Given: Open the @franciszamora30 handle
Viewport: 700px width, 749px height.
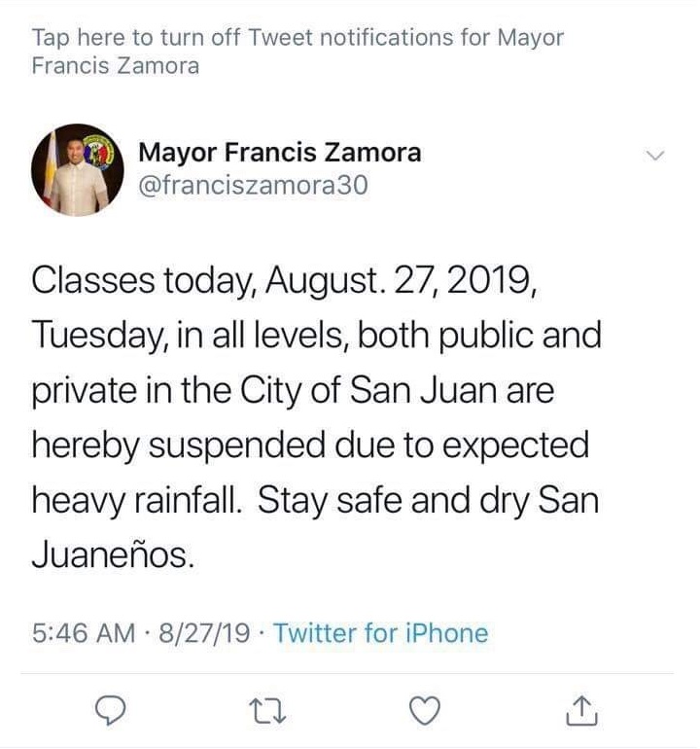Looking at the screenshot, I should pyautogui.click(x=254, y=184).
